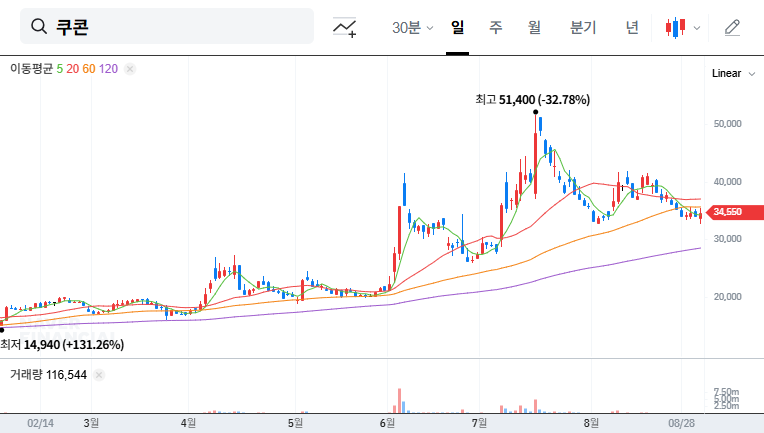The height and width of the screenshot is (433, 764).
Task: Switch to the 년 yearly tab
Action: click(632, 27)
